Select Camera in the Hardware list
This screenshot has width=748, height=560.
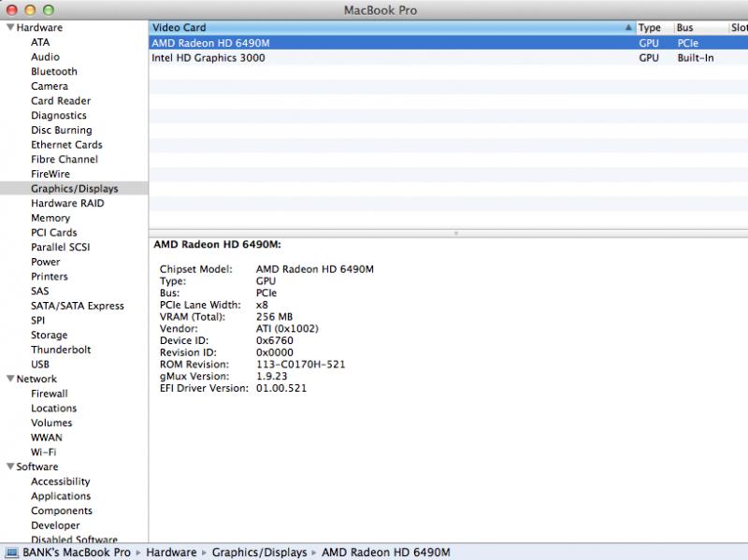coord(50,86)
